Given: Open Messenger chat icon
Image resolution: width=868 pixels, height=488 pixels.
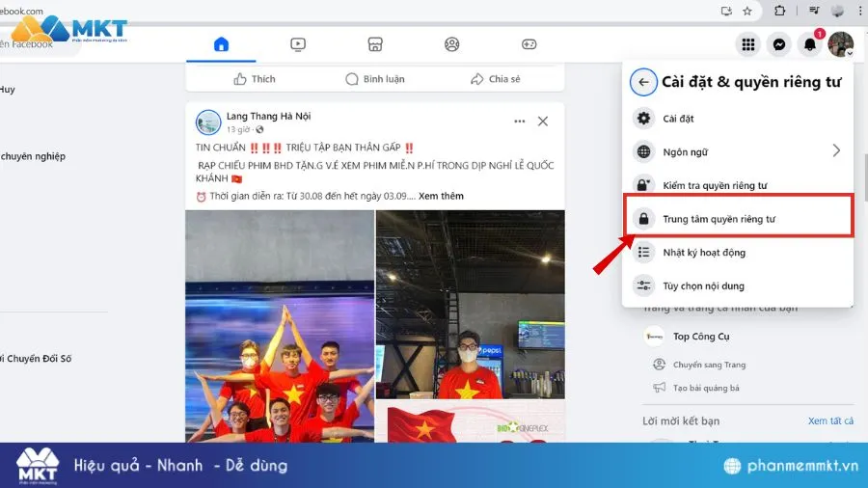Looking at the screenshot, I should pos(779,44).
